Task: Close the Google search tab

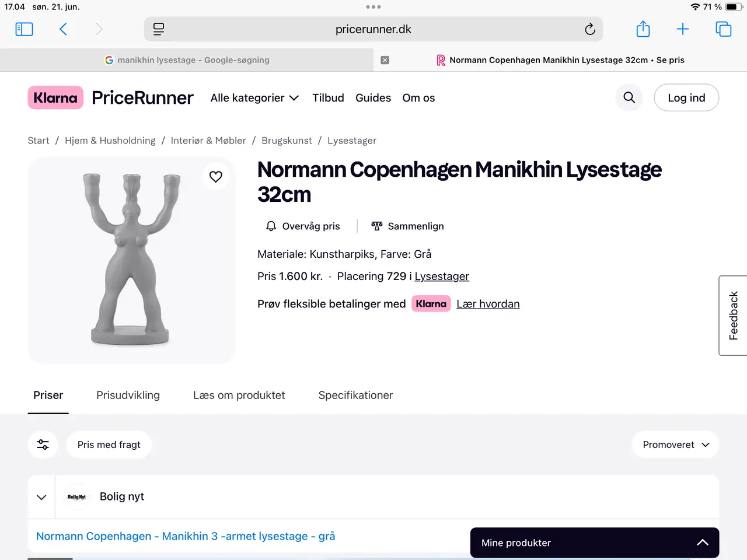Action: coord(385,60)
